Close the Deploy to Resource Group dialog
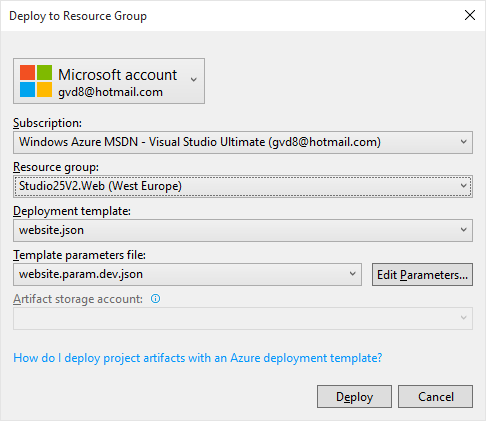The image size is (486, 421). [470, 15]
